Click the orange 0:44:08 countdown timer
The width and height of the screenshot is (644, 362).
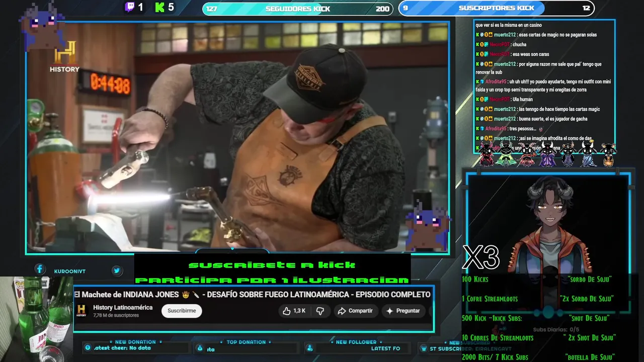[x=110, y=82]
